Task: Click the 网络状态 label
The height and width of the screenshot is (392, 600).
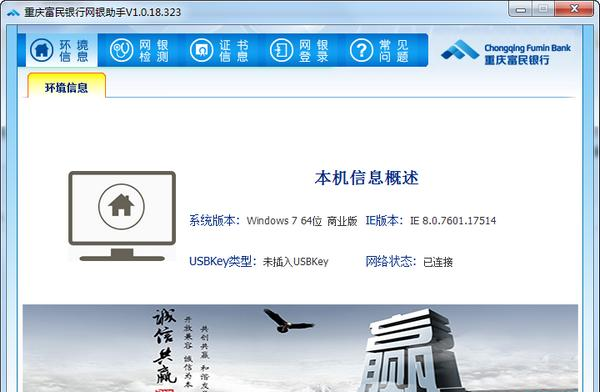Action: [x=390, y=261]
